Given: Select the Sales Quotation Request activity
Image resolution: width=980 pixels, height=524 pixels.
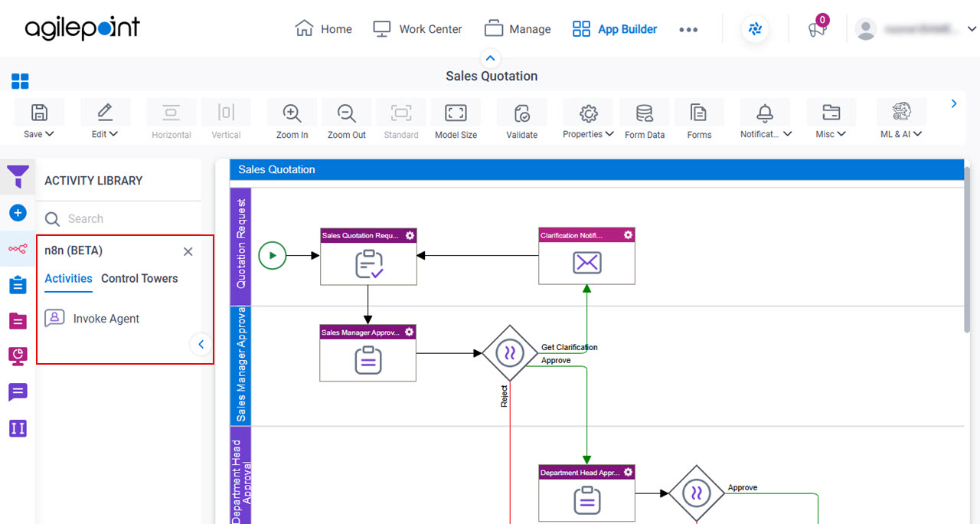Looking at the screenshot, I should tap(368, 256).
